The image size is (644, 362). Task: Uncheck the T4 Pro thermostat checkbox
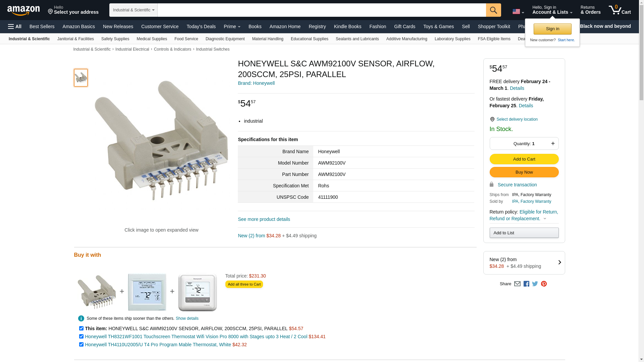click(81, 345)
